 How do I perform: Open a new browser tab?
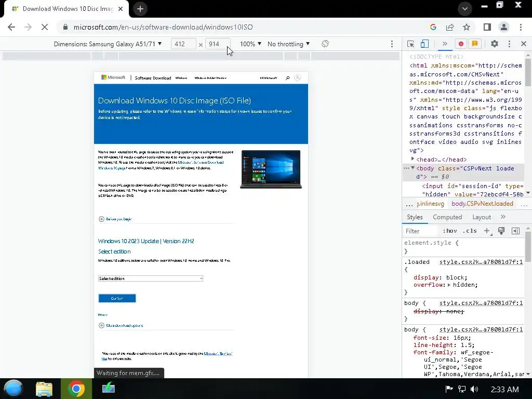tap(140, 9)
